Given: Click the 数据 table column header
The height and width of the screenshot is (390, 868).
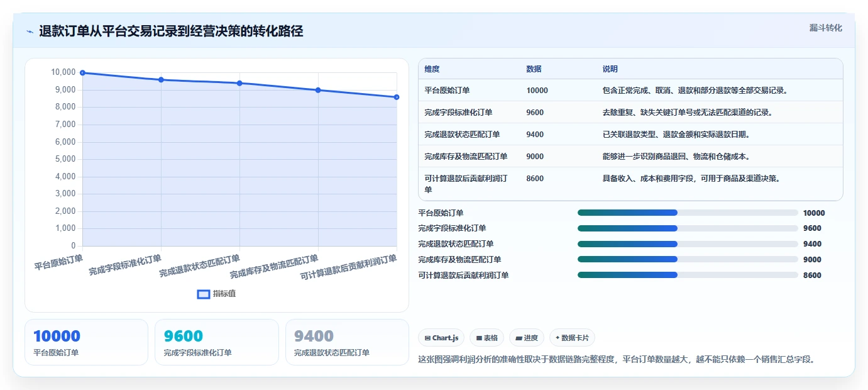Looking at the screenshot, I should click(x=534, y=69).
